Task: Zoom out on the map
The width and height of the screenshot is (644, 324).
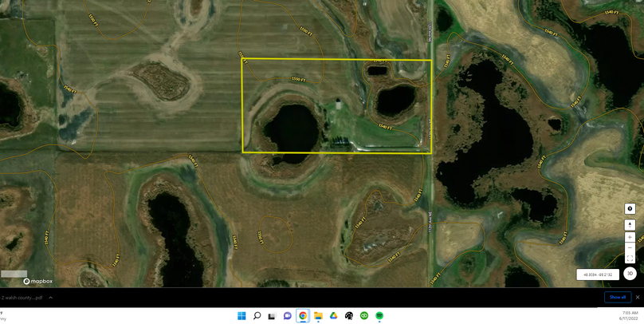Action: [x=630, y=247]
